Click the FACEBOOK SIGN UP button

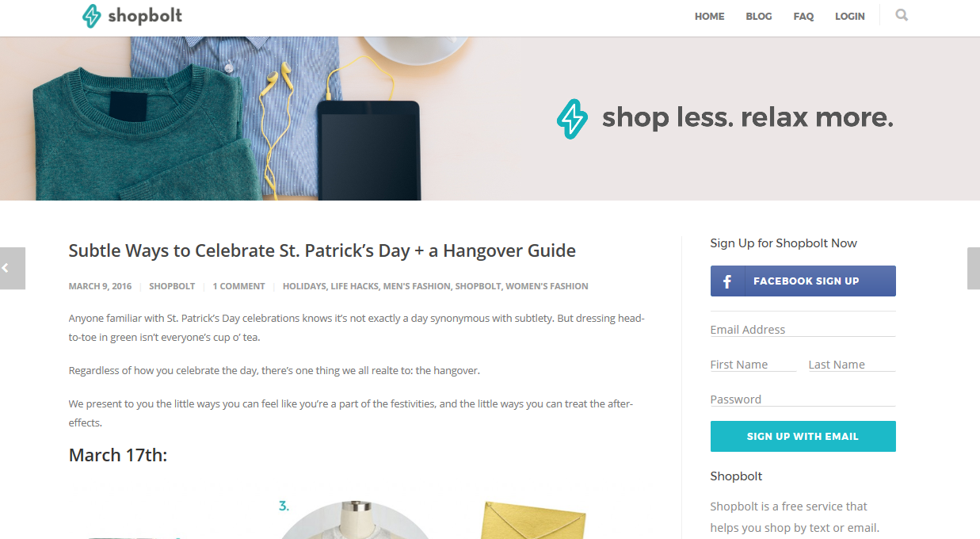pyautogui.click(x=803, y=281)
